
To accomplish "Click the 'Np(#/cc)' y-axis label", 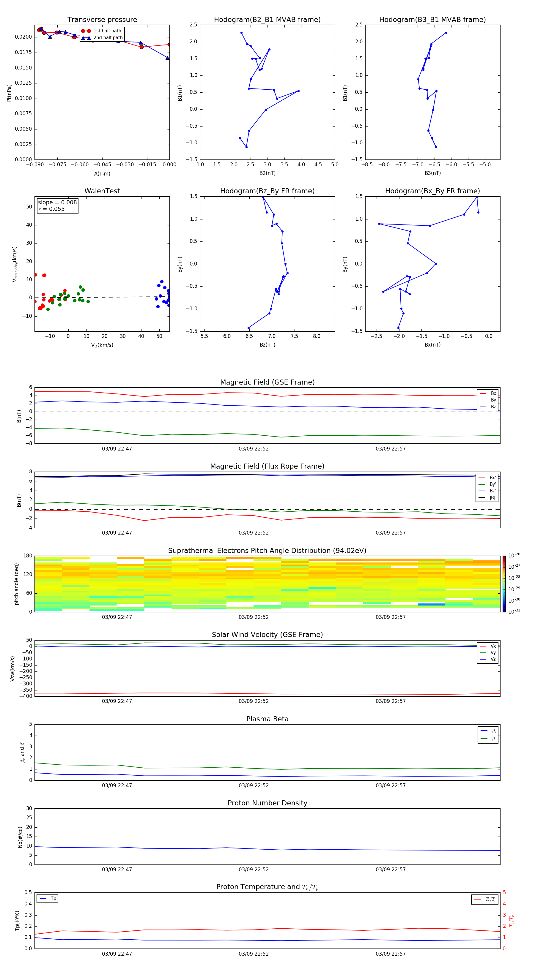I will [20, 837].
